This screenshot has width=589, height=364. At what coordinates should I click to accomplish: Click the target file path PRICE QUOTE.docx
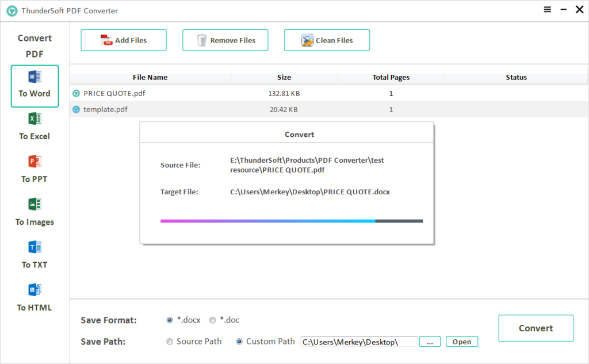tap(310, 192)
